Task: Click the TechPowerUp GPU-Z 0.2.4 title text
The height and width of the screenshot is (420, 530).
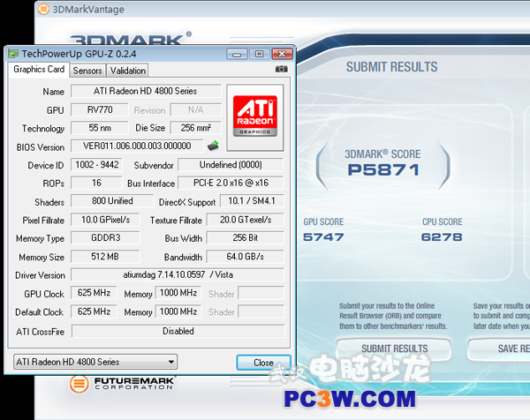Action: click(79, 54)
